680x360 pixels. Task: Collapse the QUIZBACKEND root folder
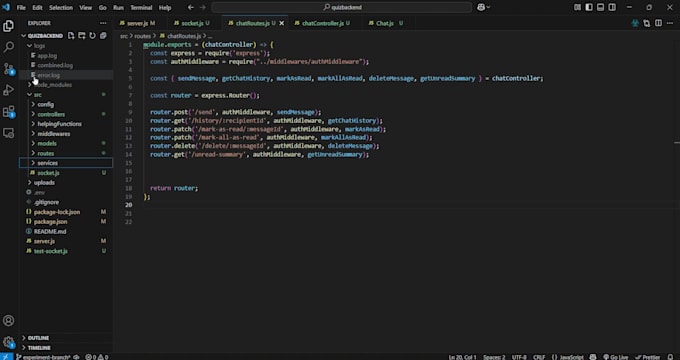coord(24,36)
